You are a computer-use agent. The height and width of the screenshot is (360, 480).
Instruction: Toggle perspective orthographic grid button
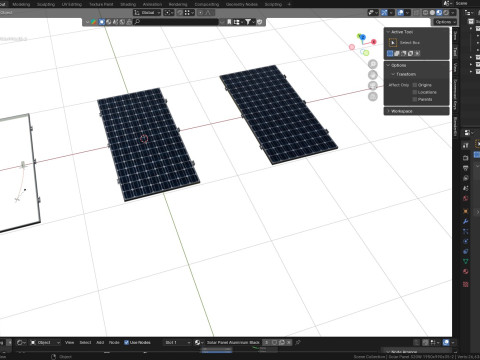click(x=373, y=97)
